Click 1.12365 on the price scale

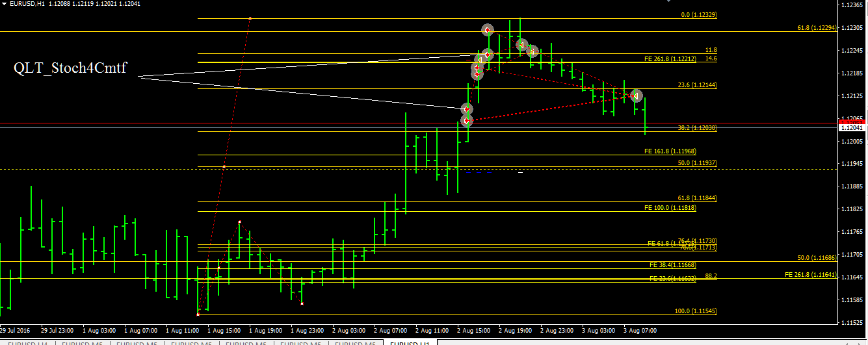coord(852,5)
